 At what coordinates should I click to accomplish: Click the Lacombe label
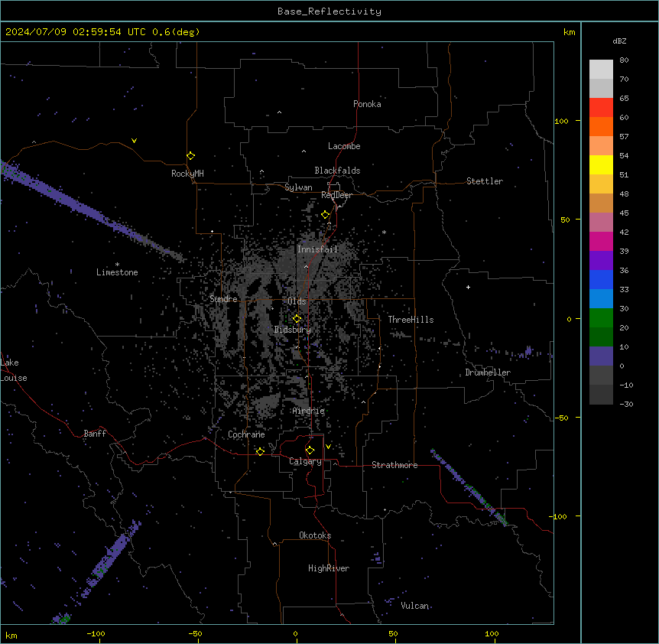pos(344,146)
